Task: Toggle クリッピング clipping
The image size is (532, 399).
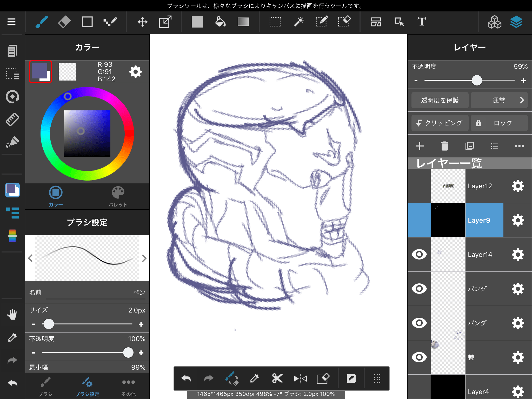Action: (x=440, y=123)
